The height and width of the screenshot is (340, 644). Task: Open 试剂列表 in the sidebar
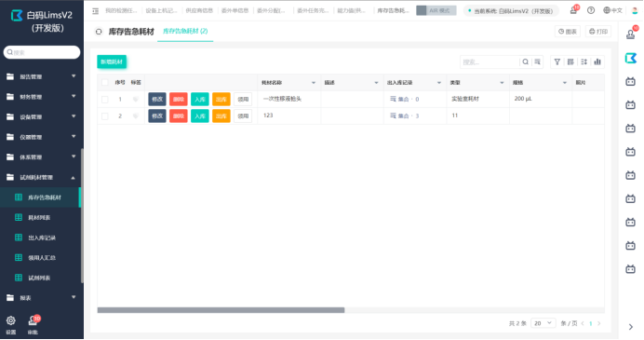(x=40, y=278)
